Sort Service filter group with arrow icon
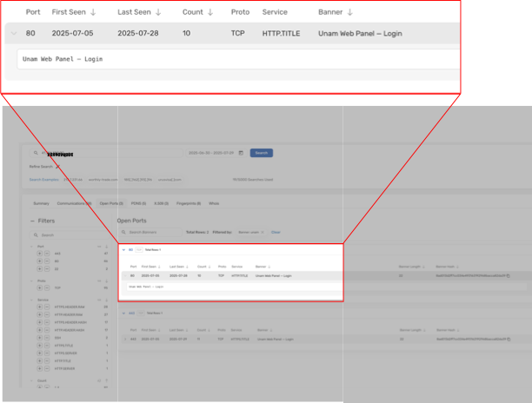This screenshot has width=532, height=403. [x=106, y=300]
